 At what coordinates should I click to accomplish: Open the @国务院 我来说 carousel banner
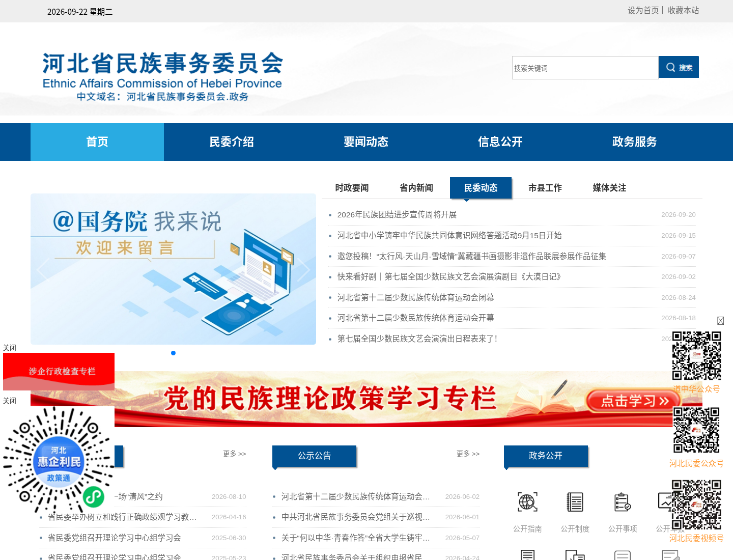coord(173,269)
